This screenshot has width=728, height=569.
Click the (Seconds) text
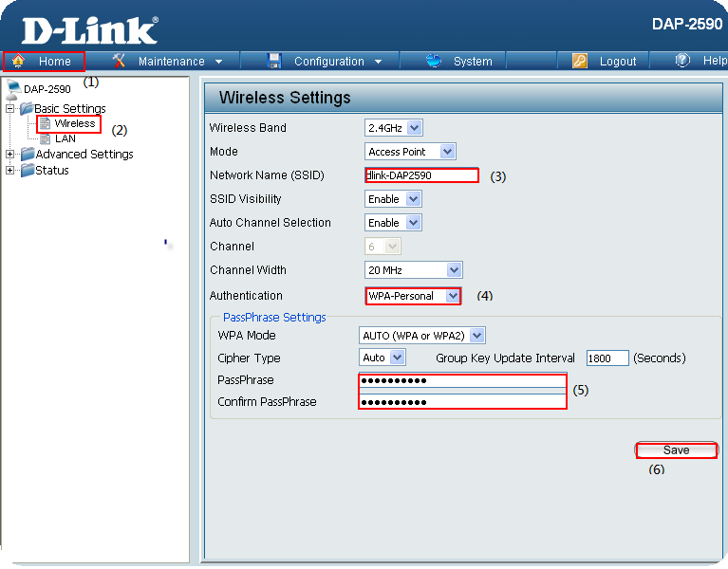pyautogui.click(x=660, y=358)
